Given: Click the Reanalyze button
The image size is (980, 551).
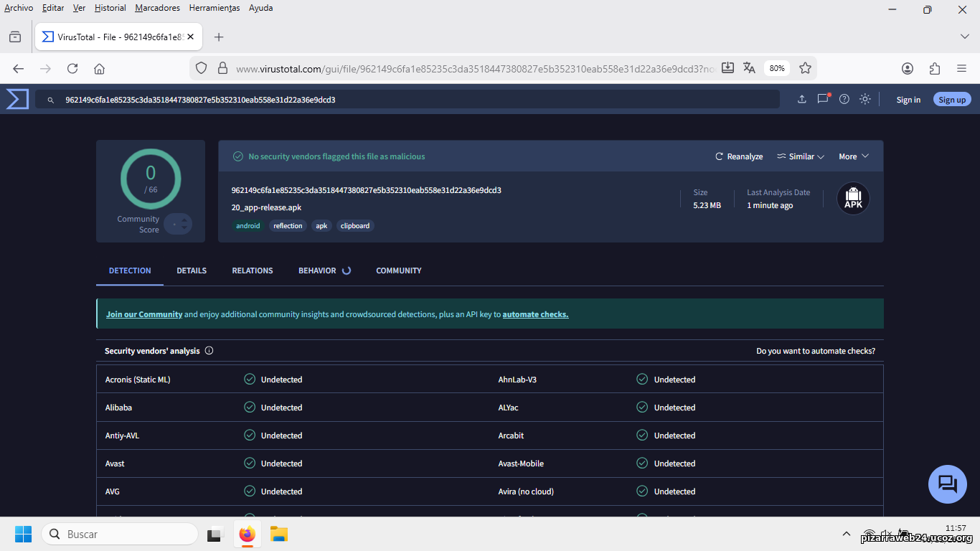Looking at the screenshot, I should (739, 156).
